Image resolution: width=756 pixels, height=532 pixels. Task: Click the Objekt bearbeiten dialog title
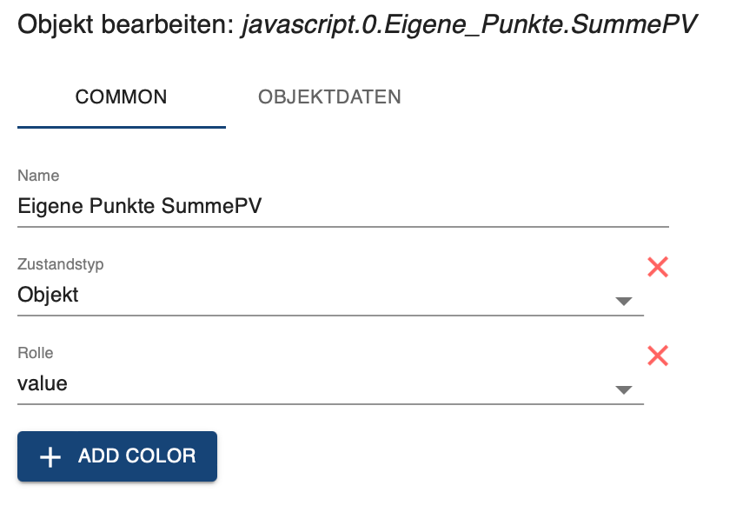click(124, 25)
